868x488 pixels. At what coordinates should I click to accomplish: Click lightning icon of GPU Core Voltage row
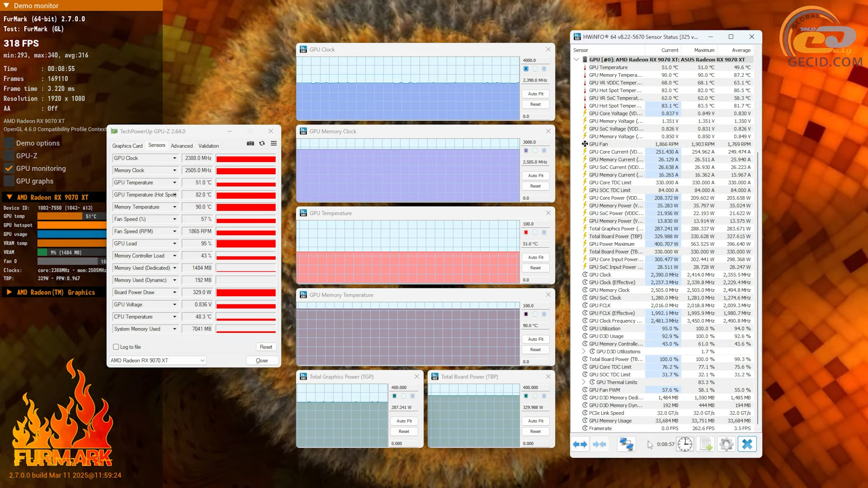point(585,113)
